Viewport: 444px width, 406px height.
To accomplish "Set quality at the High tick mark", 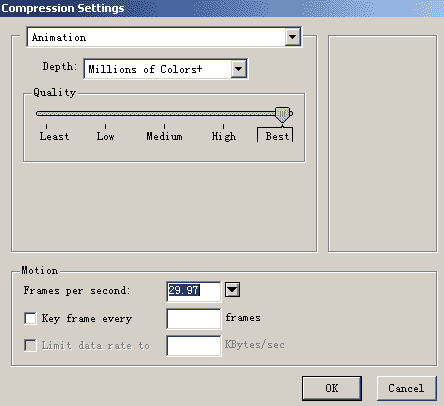I will click(x=223, y=126).
